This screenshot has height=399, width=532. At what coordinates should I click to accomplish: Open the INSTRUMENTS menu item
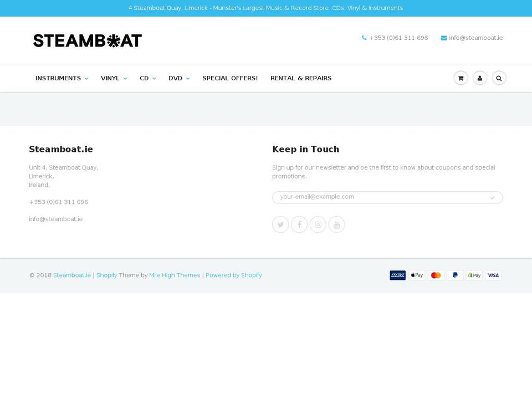point(58,78)
